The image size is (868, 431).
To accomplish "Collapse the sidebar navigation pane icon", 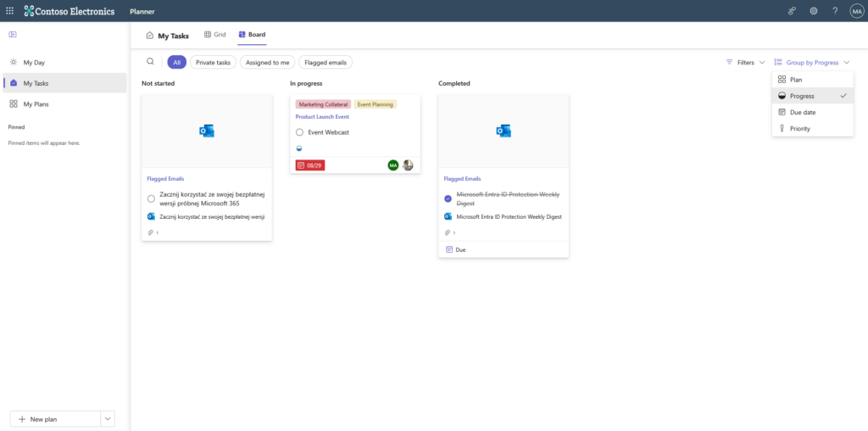I will [x=13, y=35].
